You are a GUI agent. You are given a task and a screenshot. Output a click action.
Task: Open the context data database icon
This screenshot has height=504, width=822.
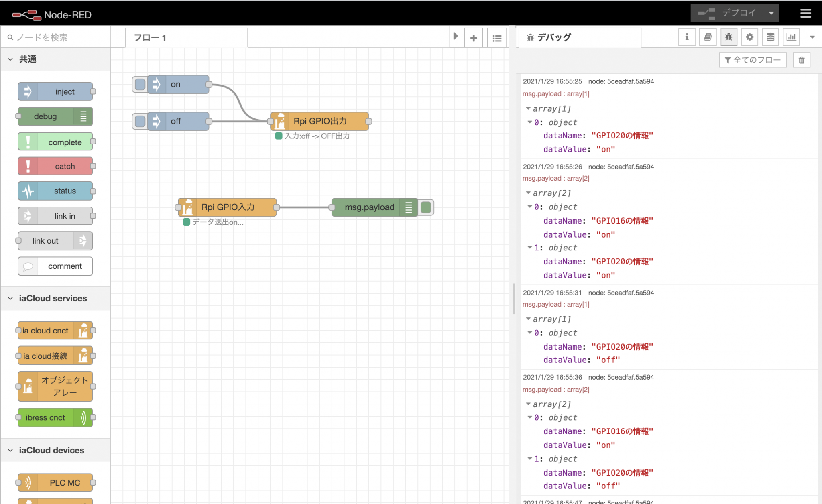click(x=770, y=37)
